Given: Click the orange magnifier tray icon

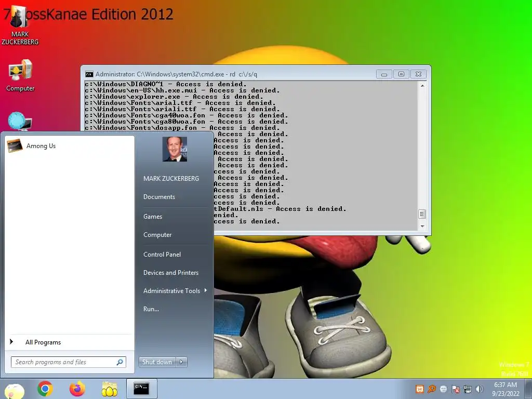Looking at the screenshot, I should point(432,389).
